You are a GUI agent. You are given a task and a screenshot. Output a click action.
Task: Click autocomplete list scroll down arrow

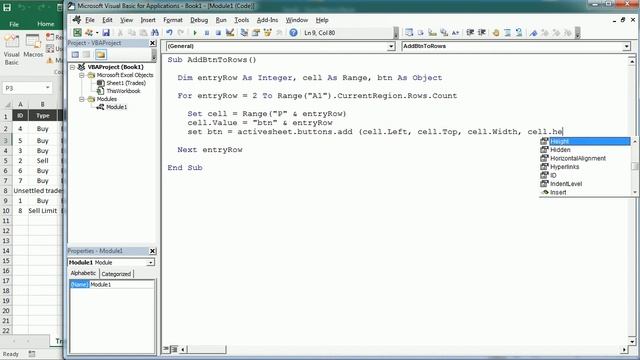click(x=634, y=192)
